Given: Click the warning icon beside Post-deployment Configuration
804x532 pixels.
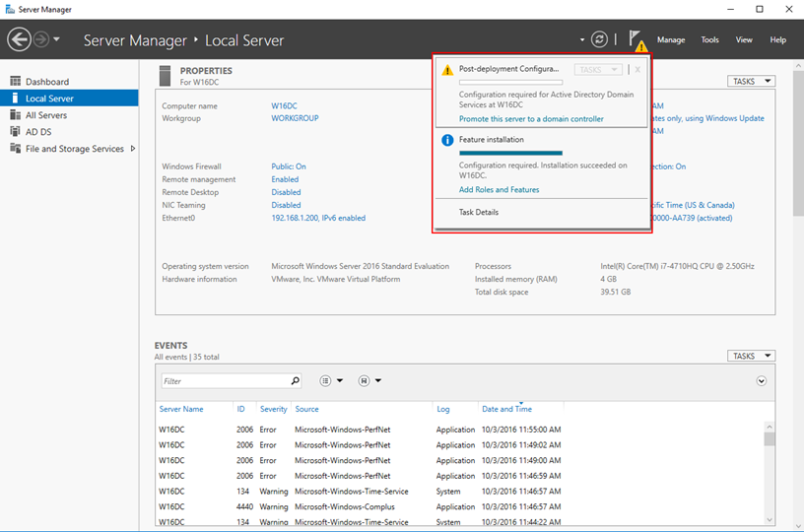Looking at the screenshot, I should [447, 70].
